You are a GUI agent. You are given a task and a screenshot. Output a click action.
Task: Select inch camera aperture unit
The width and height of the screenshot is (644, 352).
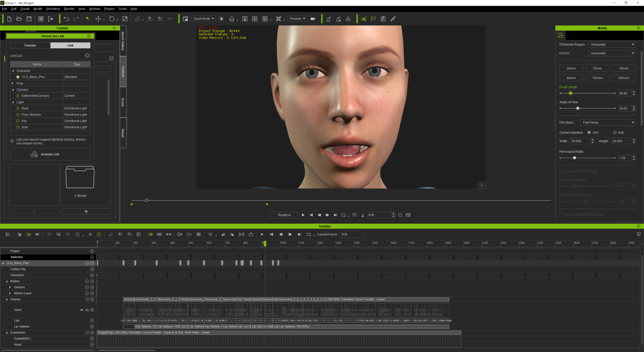(615, 133)
